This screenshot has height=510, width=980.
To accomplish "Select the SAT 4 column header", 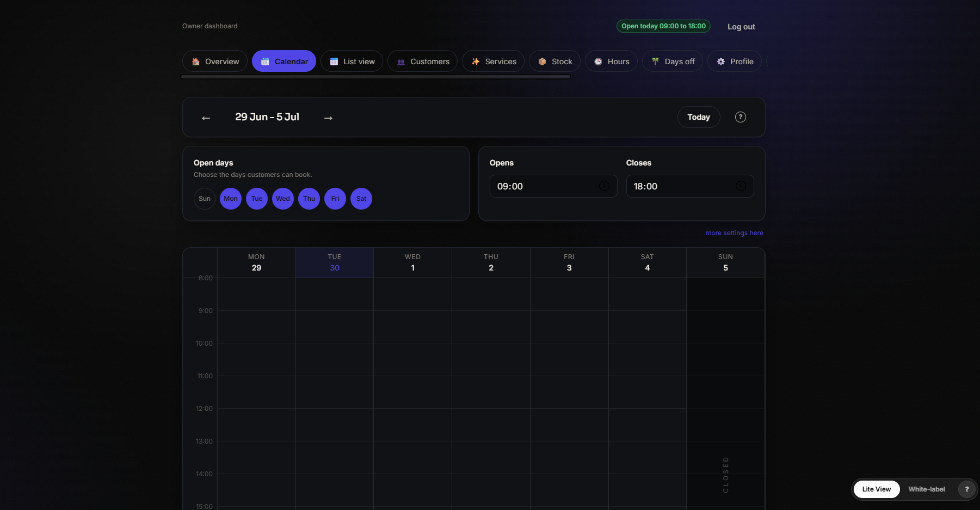I will pyautogui.click(x=648, y=263).
